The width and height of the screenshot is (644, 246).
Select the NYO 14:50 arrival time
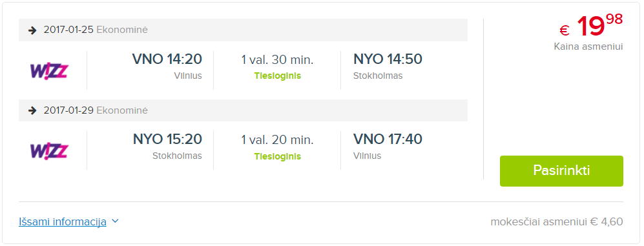388,59
